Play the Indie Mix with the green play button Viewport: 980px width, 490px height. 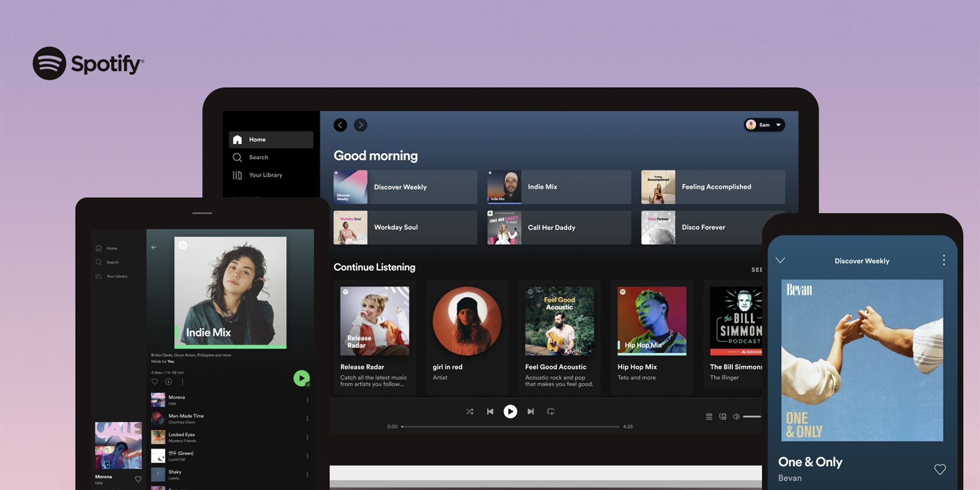pyautogui.click(x=301, y=378)
